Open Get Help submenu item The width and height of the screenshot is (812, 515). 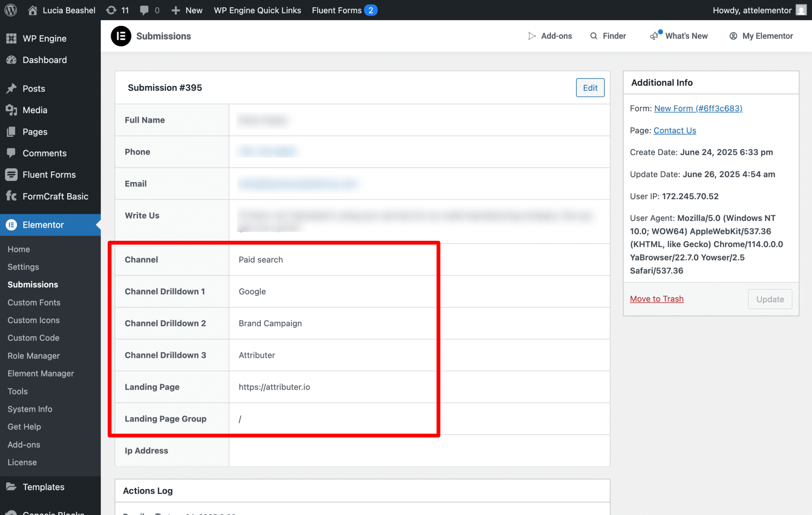pyautogui.click(x=24, y=427)
